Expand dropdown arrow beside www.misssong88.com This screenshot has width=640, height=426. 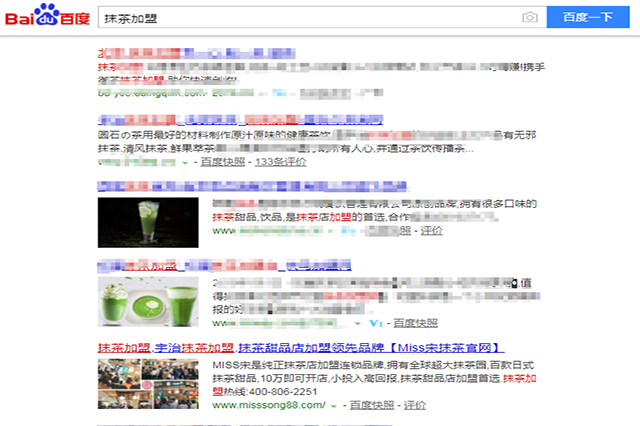pos(333,406)
